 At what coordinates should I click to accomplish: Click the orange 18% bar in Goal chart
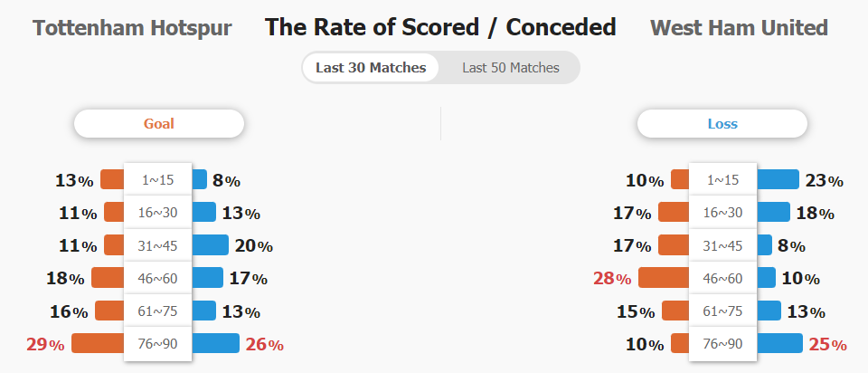click(x=108, y=278)
